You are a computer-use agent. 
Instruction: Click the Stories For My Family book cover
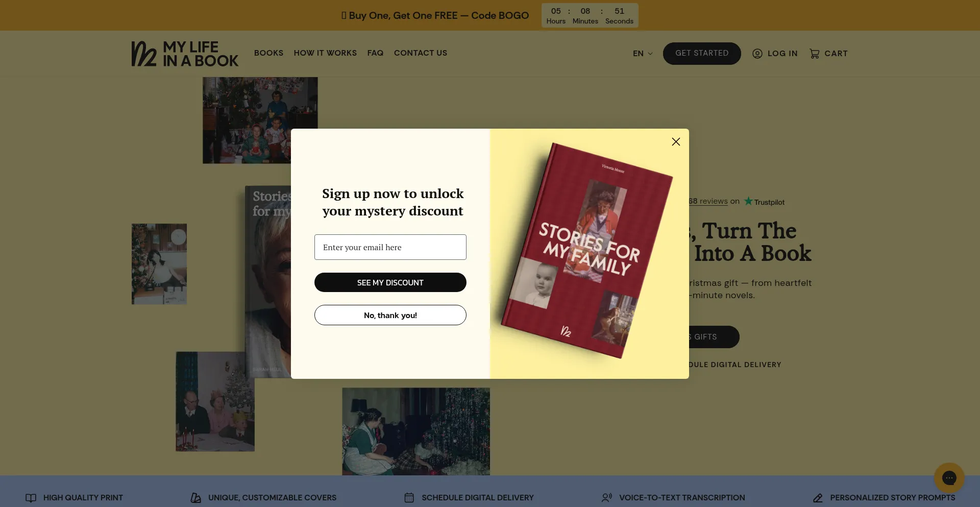coord(587,250)
